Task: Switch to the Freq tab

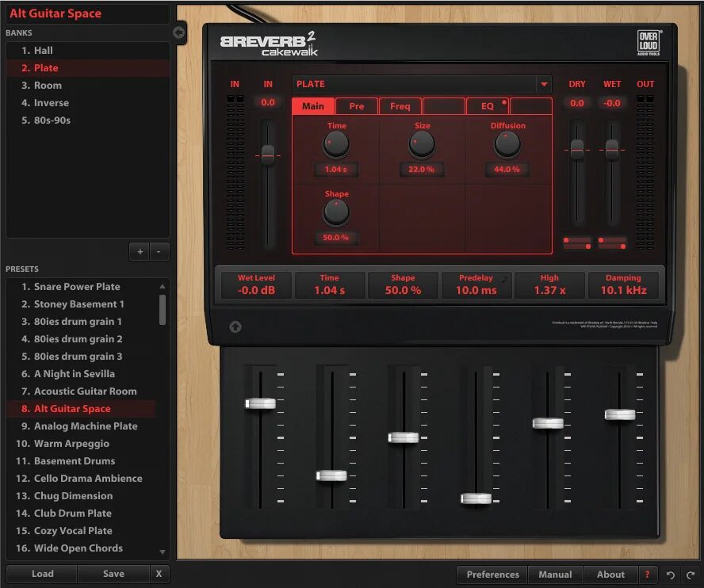Action: click(x=400, y=106)
